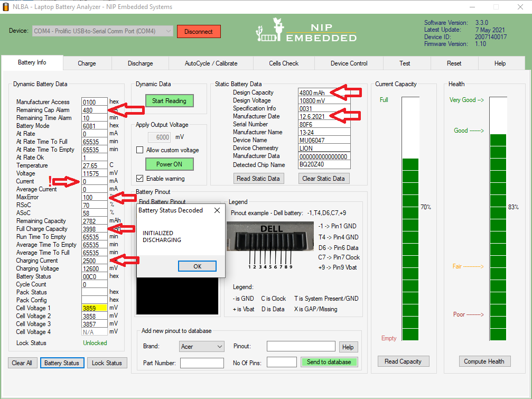Confirm the dialog with OK
Screen dimensions: 532x399
[x=197, y=266]
